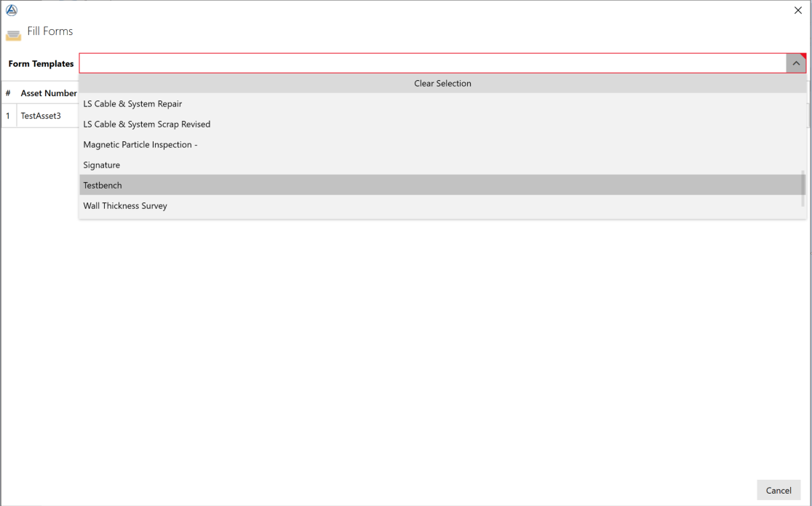
Task: Select the TestAsset3 row cell
Action: pos(41,116)
